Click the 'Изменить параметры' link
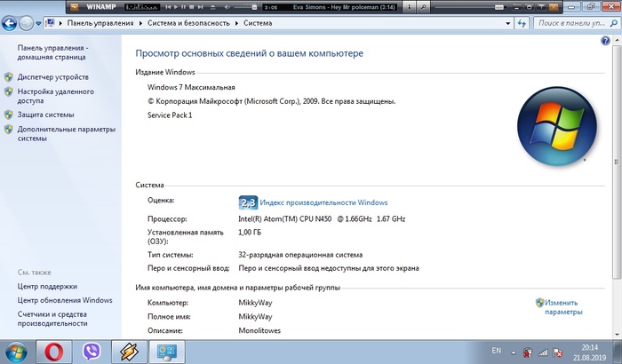Image resolution: width=622 pixels, height=364 pixels. click(x=563, y=307)
